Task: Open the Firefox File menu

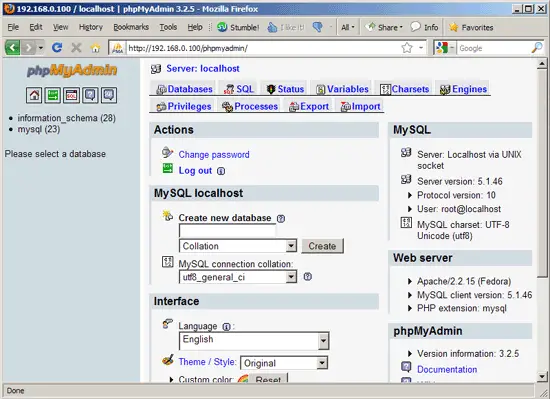Action: [13, 27]
